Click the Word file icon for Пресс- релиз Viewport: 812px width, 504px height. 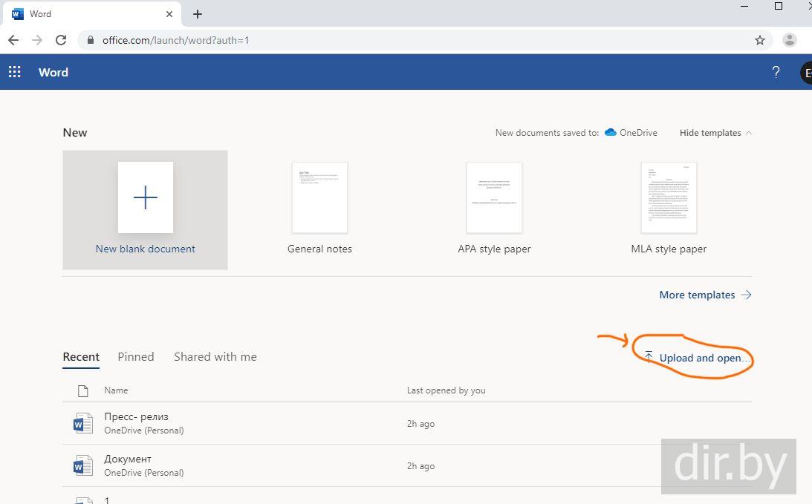click(83, 423)
